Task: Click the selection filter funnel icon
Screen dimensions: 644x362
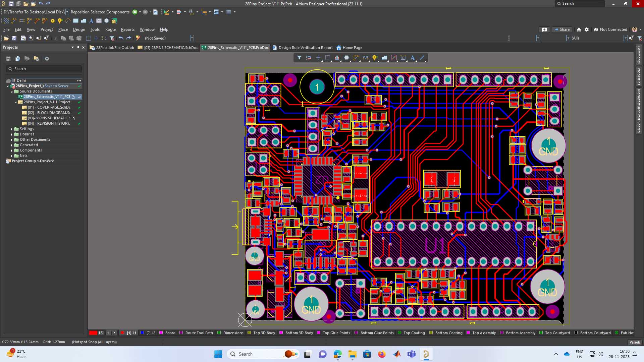Action: click(299, 58)
